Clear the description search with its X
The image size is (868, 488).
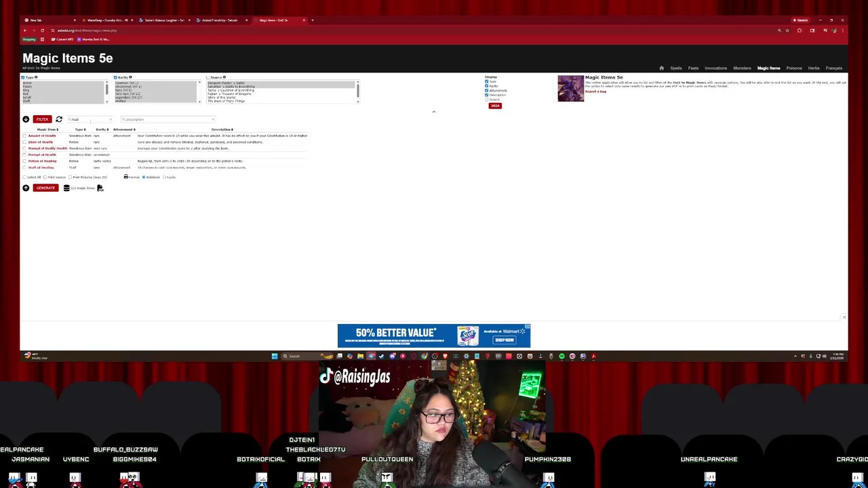pyautogui.click(x=213, y=119)
